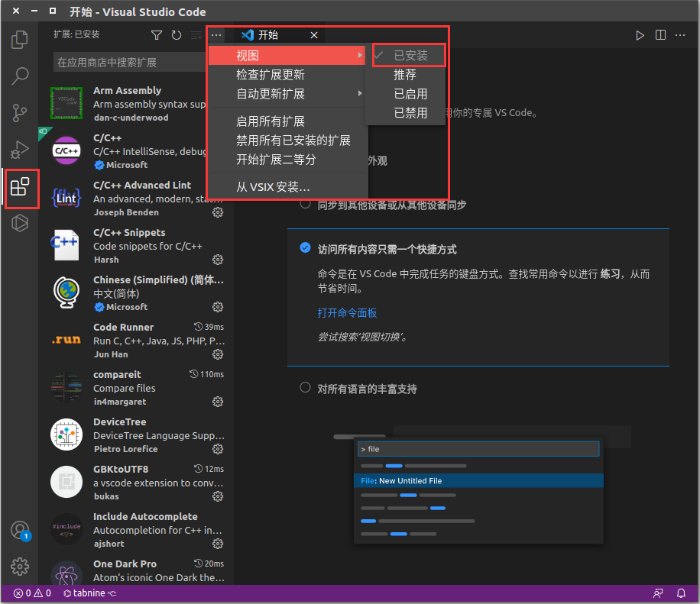Open the Source Control view

pyautogui.click(x=20, y=113)
